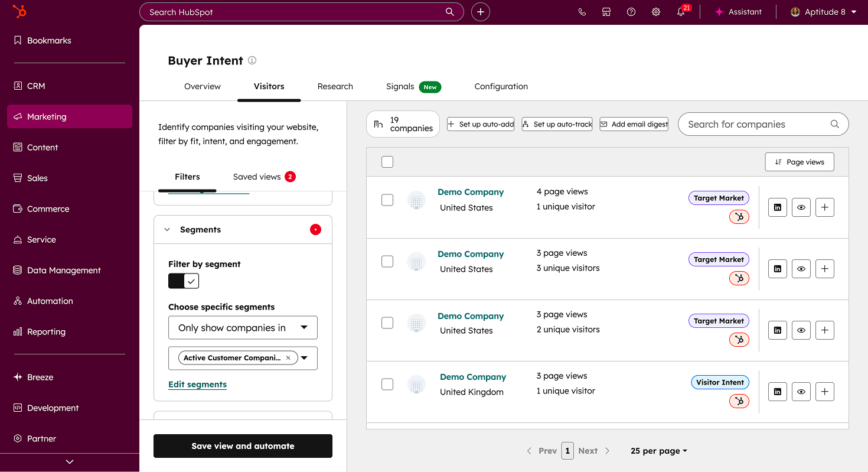Click the LinkedIn icon for the United Kingdom company

pos(778,391)
